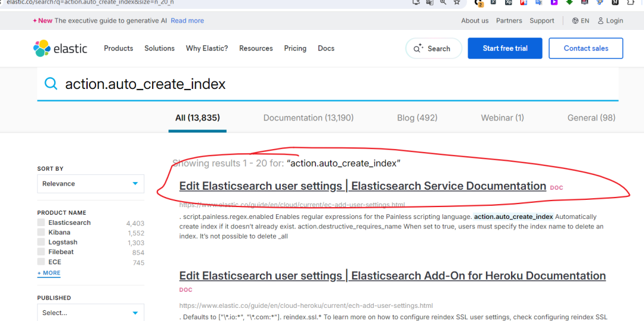This screenshot has height=321, width=644.
Task: Click the install app icon in address bar
Action: click(416, 2)
